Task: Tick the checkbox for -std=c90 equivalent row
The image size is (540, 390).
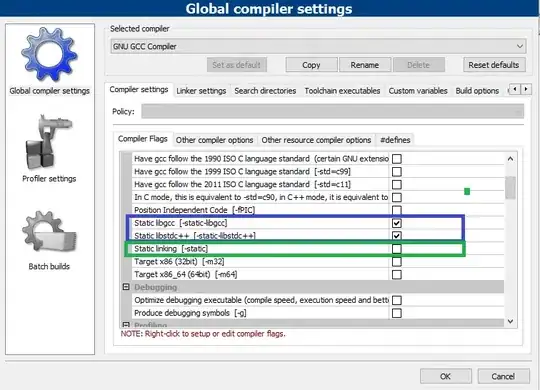Action: point(397,197)
